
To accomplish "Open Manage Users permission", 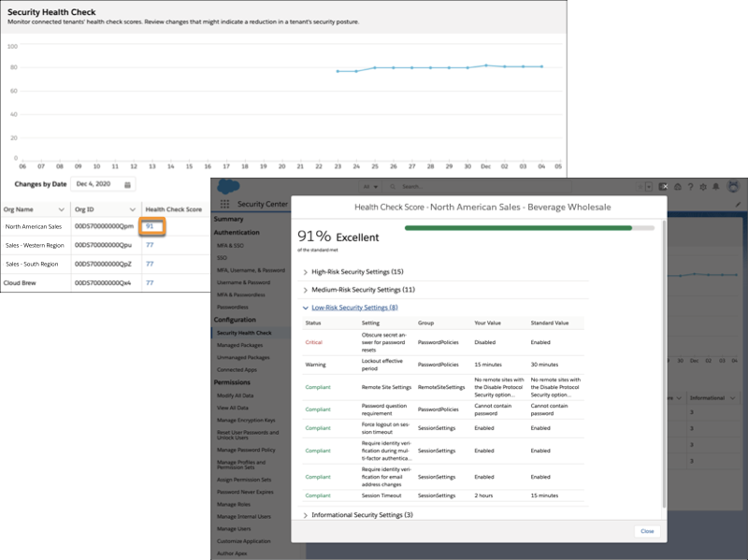I will pos(234,529).
